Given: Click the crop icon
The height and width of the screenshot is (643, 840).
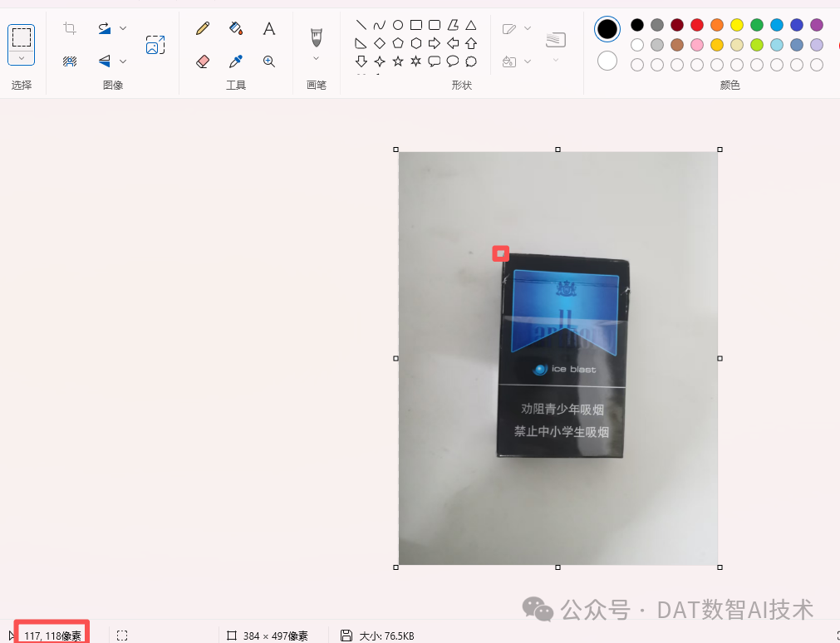Looking at the screenshot, I should (x=70, y=28).
